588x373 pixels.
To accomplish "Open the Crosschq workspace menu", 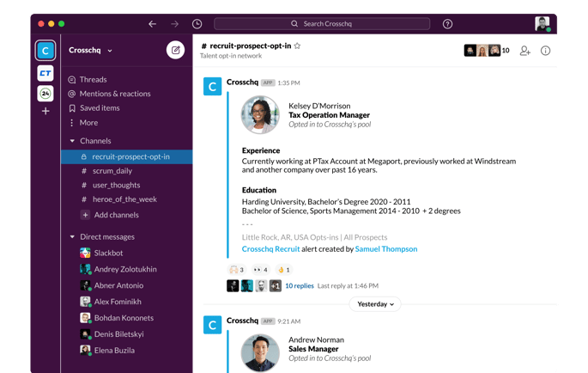I will [90, 51].
